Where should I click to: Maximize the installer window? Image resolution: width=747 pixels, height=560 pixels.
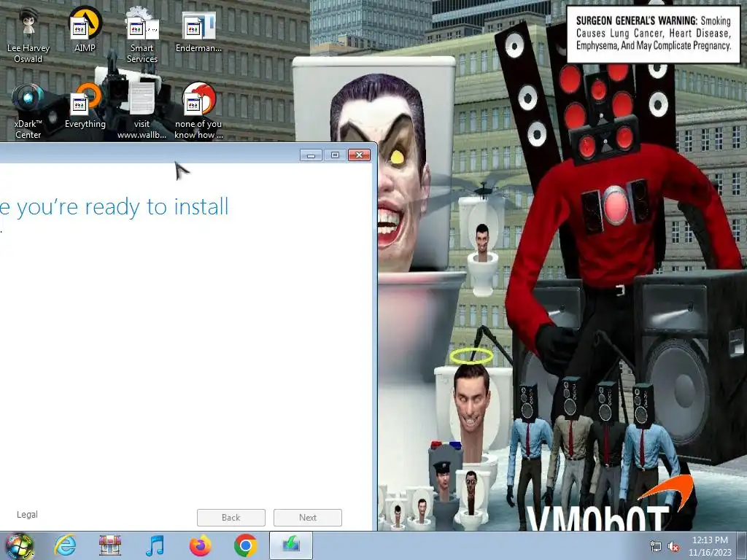coord(335,155)
